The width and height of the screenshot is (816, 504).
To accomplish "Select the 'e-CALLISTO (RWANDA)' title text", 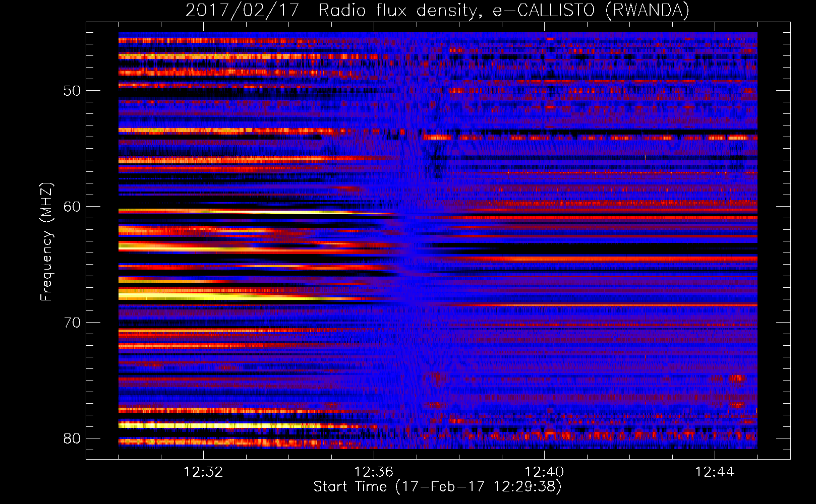I will pyautogui.click(x=591, y=10).
